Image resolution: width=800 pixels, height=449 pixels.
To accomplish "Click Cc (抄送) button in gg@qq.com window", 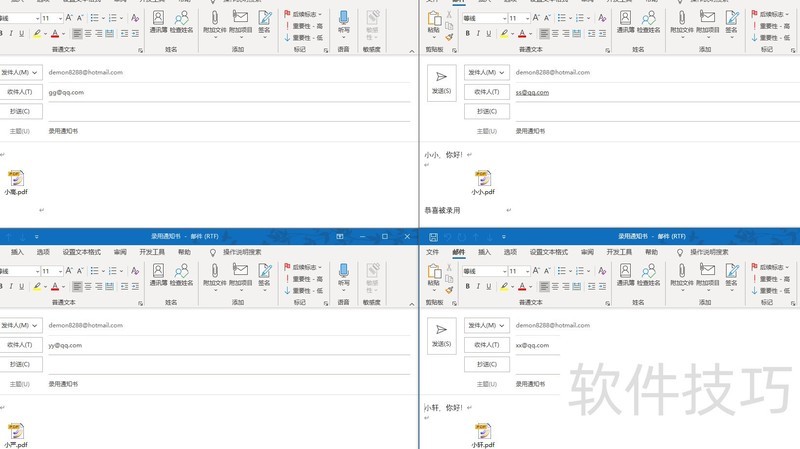I will (x=20, y=111).
